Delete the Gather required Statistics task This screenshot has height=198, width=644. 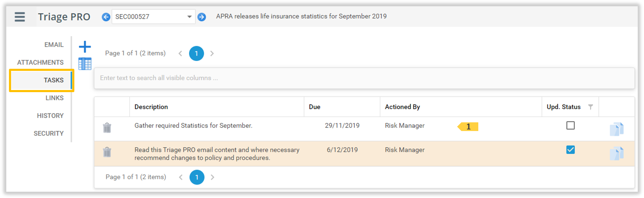(107, 128)
